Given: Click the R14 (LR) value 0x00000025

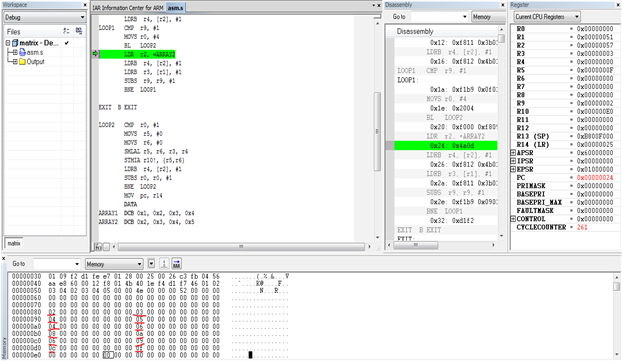Looking at the screenshot, I should [x=595, y=145].
